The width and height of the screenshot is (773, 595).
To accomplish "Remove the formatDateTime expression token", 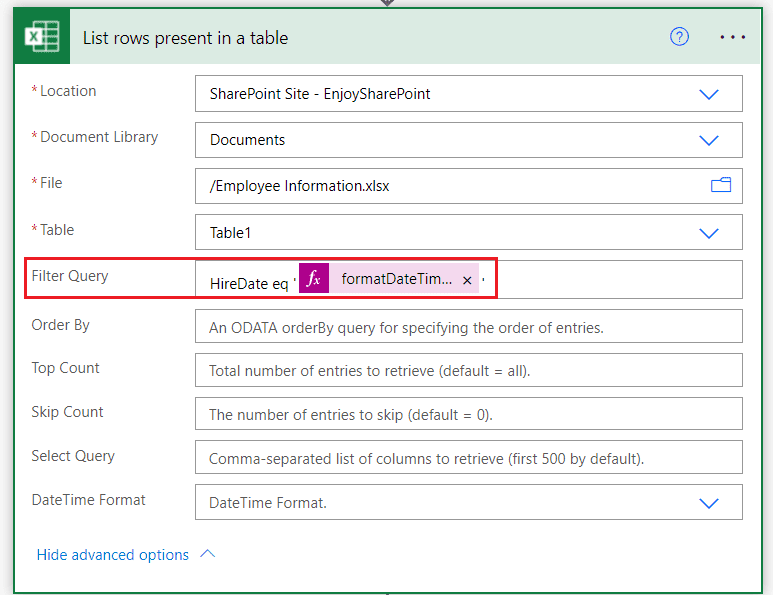I will (467, 280).
